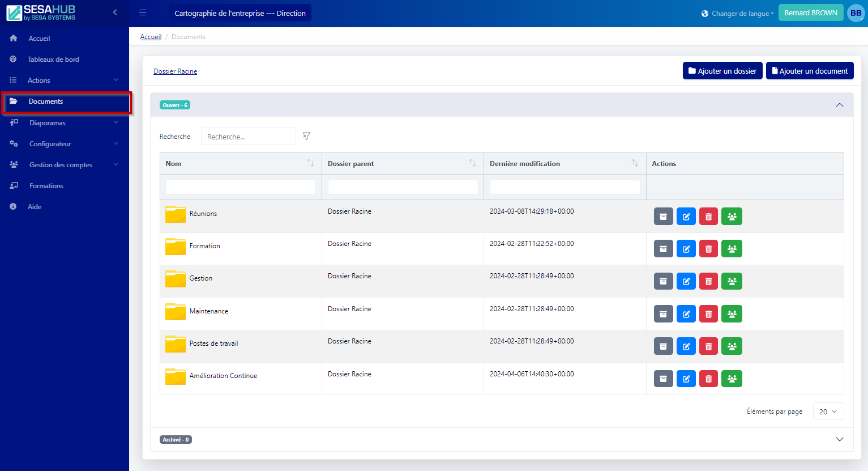Open the Amélioration Continue folder icon

point(176,376)
